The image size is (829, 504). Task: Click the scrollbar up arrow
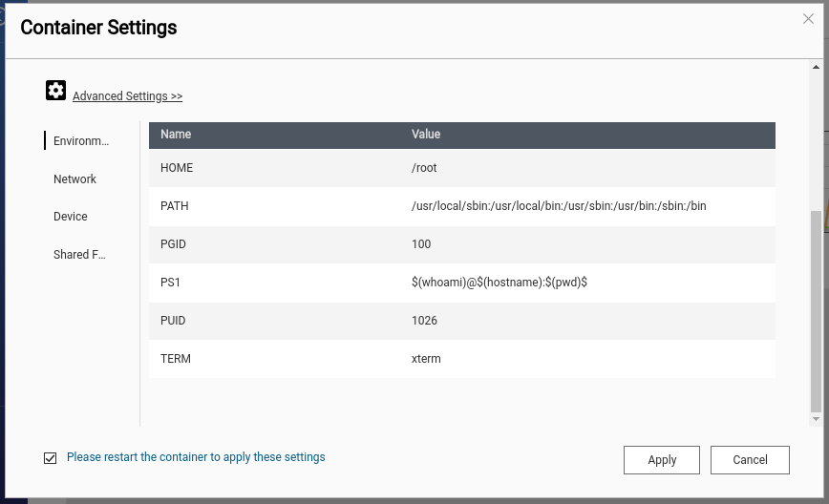(816, 68)
